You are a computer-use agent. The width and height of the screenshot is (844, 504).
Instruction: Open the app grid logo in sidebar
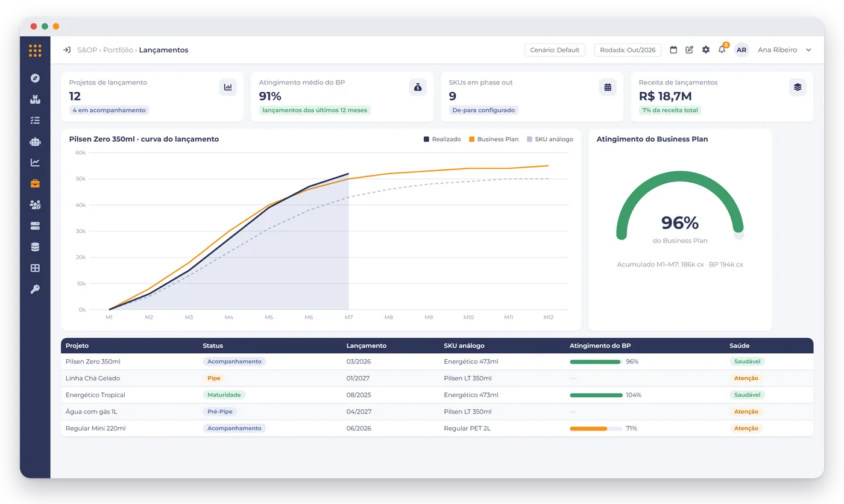tap(35, 51)
